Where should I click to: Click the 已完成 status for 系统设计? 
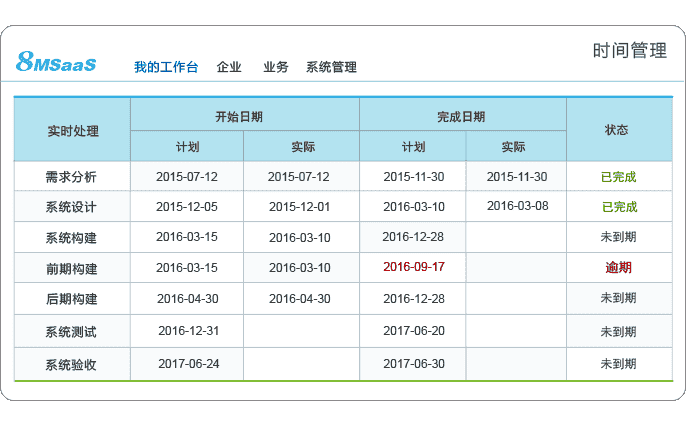tap(620, 206)
